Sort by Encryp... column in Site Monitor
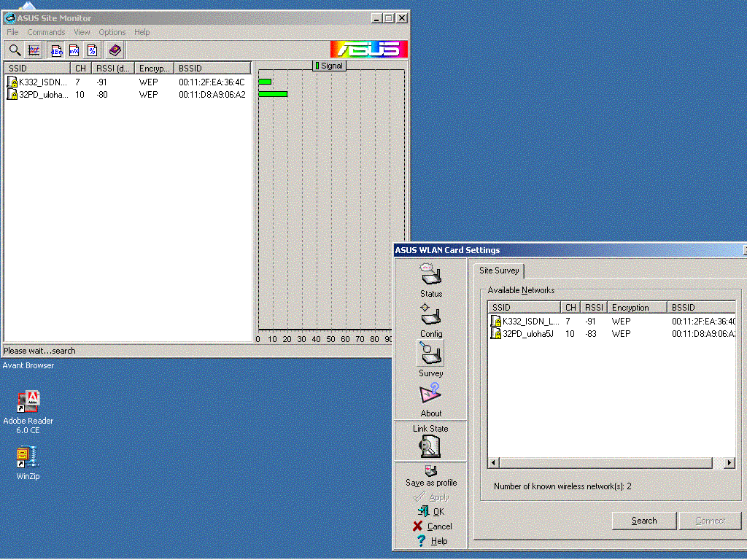This screenshot has width=747, height=560. point(155,68)
